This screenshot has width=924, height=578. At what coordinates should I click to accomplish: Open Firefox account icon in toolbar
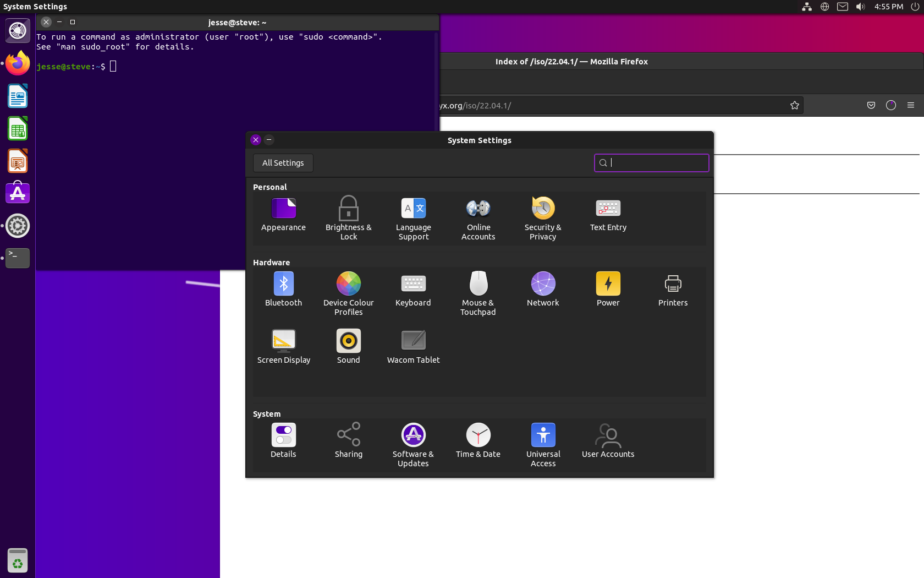point(891,105)
